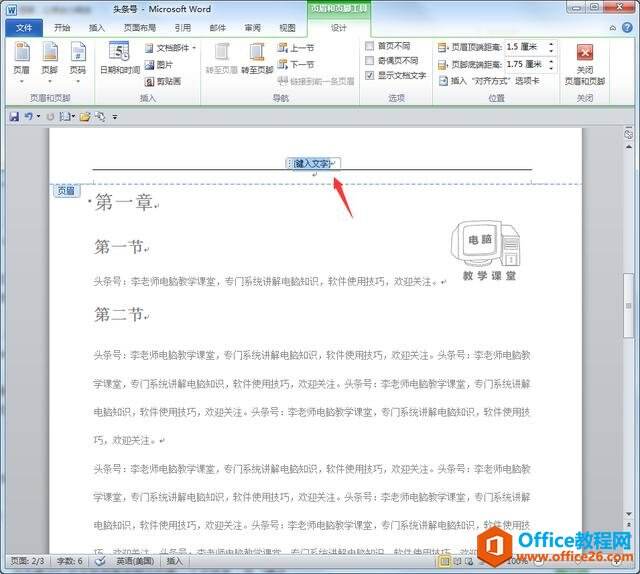Click the 键入文字 header placeholder
640x574 pixels.
point(312,164)
